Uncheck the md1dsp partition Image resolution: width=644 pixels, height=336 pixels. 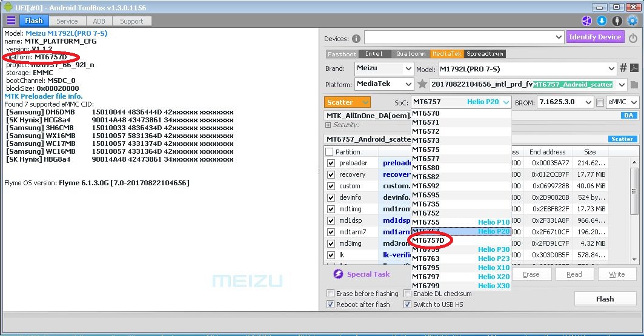click(331, 221)
